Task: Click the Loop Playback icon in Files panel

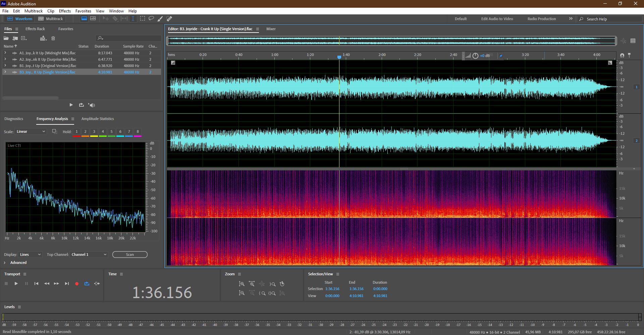Action: click(x=81, y=105)
